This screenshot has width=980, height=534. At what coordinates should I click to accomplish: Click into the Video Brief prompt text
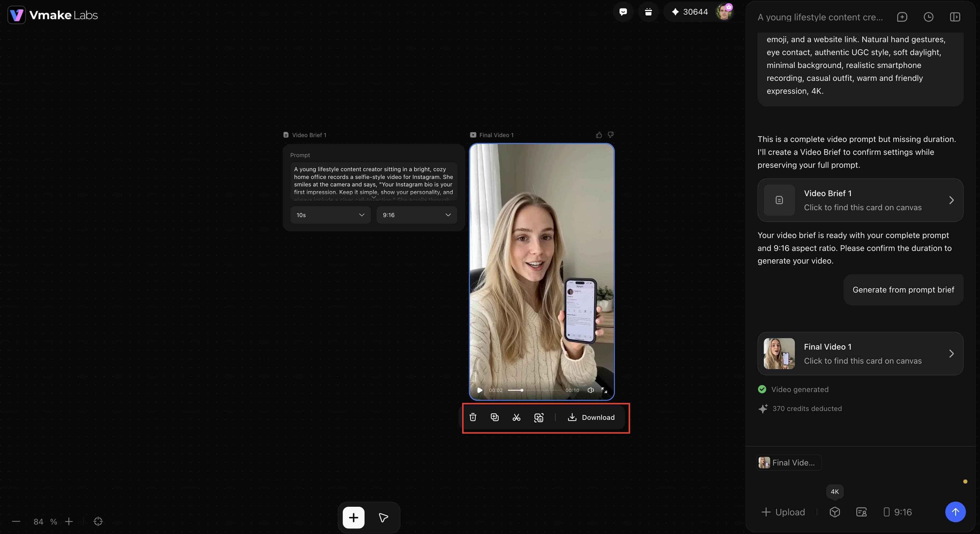(x=373, y=182)
